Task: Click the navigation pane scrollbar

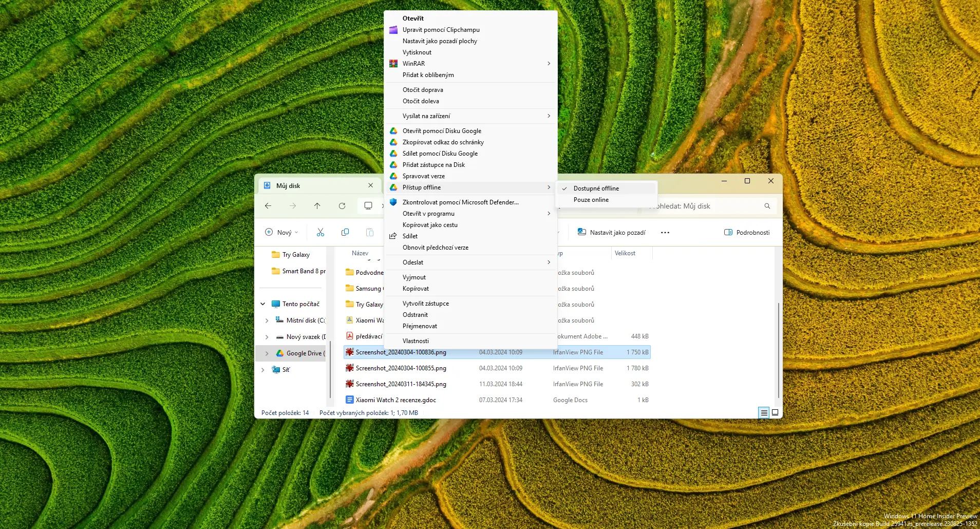Action: click(330, 370)
